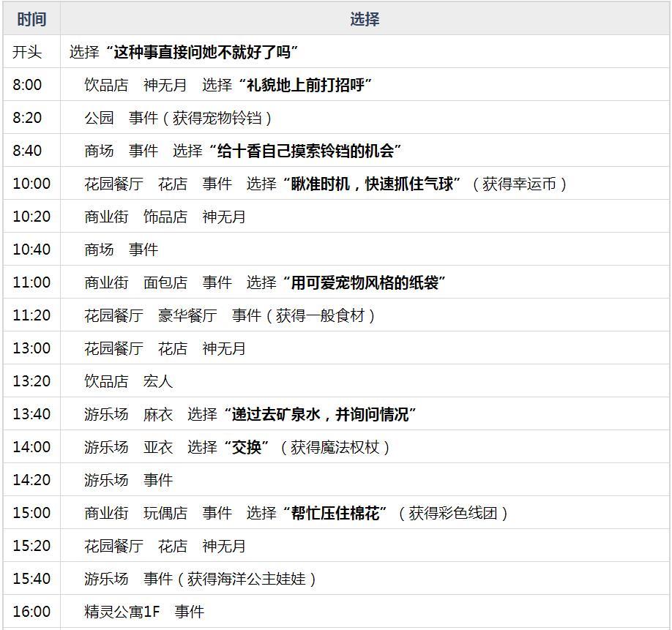Click the text 这种事直接问她不就好了吗

202,52
